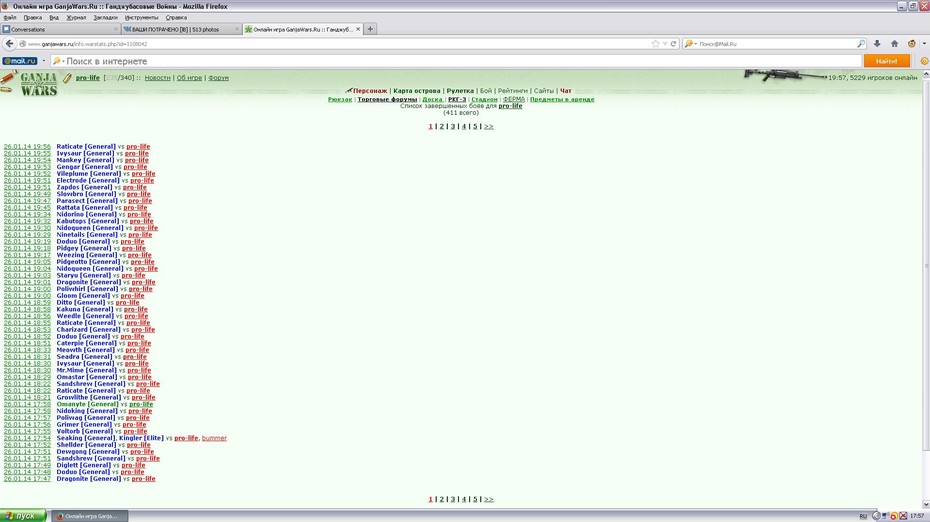This screenshot has height=522, width=930.
Task: Open Карта острова
Action: coord(417,91)
